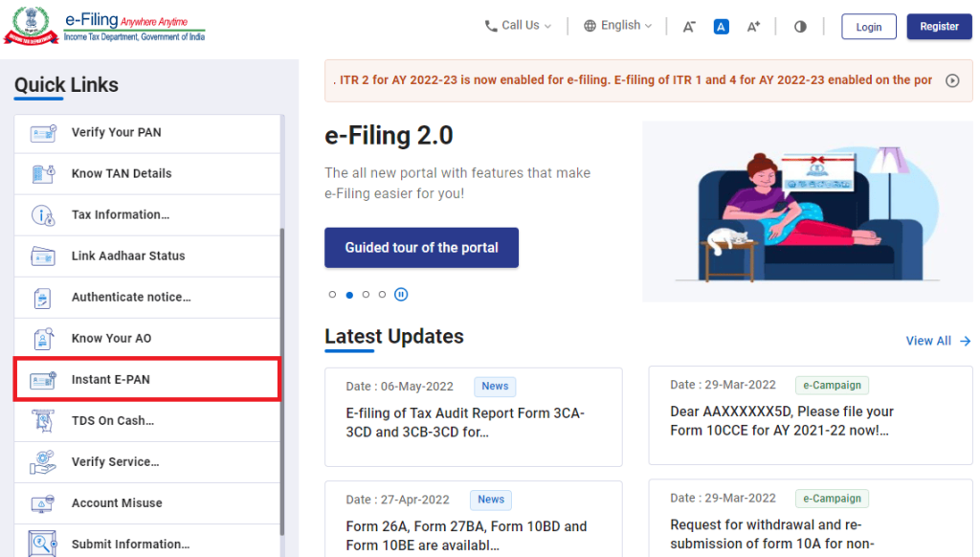Open the Verify Service quick link
980x557 pixels.
pos(147,462)
